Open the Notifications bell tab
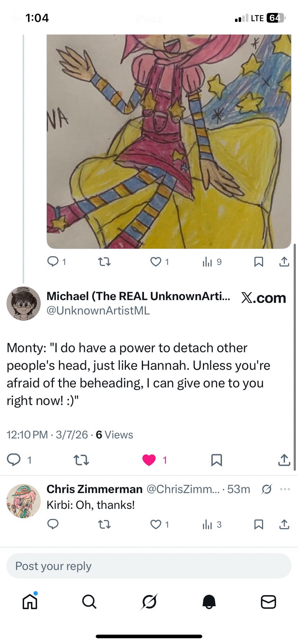This screenshot has width=298, height=644. 209,601
